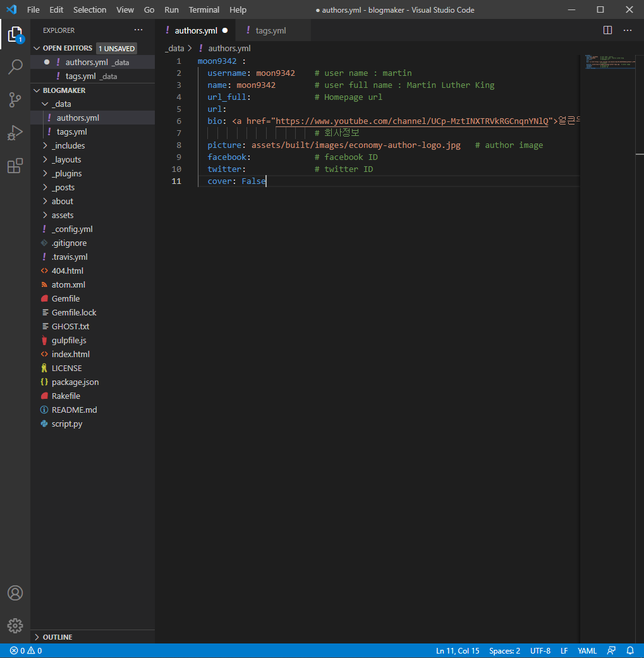The height and width of the screenshot is (658, 644).
Task: Open gulpfile.js file
Action: coord(93,340)
